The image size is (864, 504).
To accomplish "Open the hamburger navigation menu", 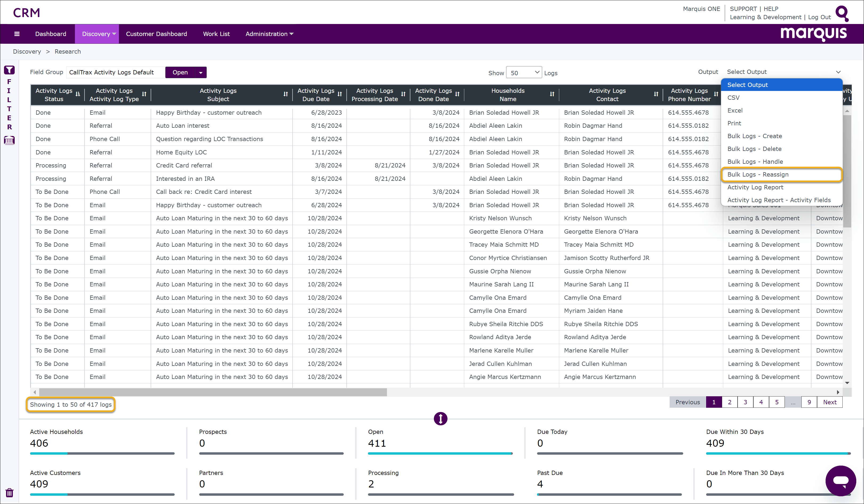I will point(17,34).
